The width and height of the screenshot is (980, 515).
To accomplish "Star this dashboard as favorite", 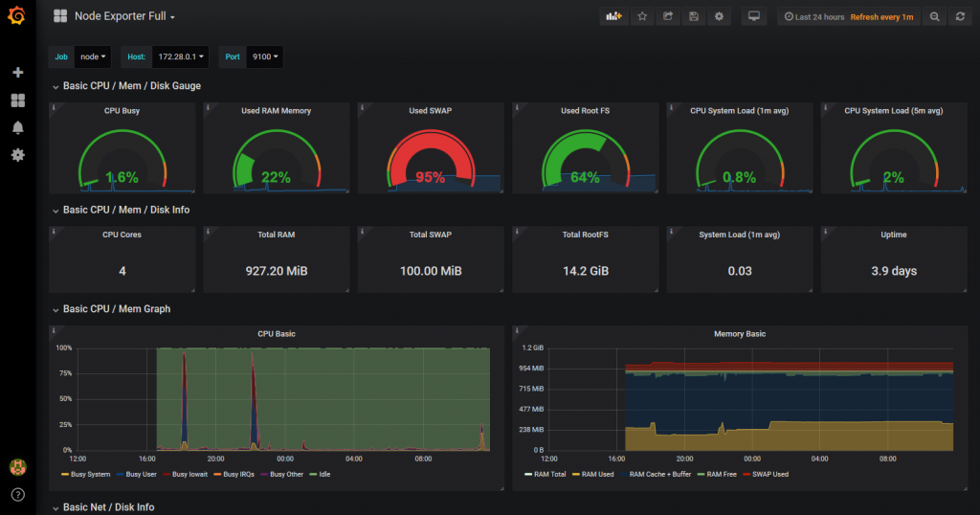I will pos(642,17).
